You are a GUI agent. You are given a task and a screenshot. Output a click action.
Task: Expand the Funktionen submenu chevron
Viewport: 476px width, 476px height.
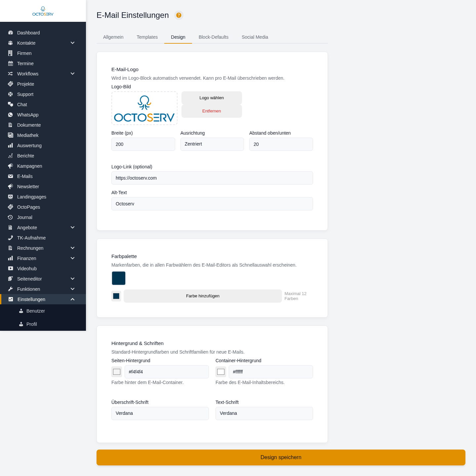(x=73, y=289)
